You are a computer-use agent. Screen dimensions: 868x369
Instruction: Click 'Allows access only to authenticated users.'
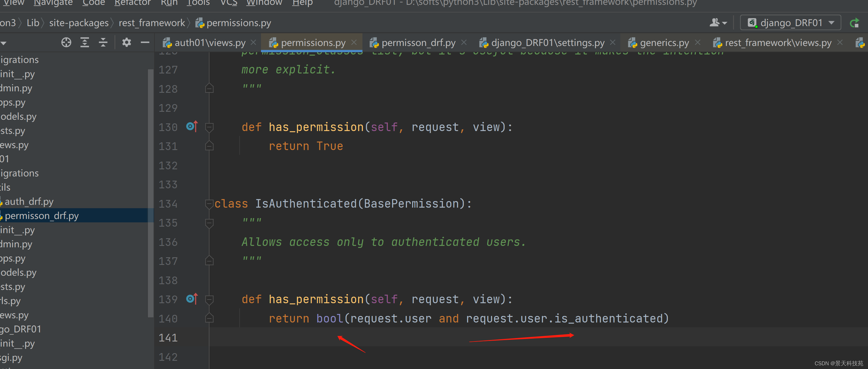(x=383, y=242)
